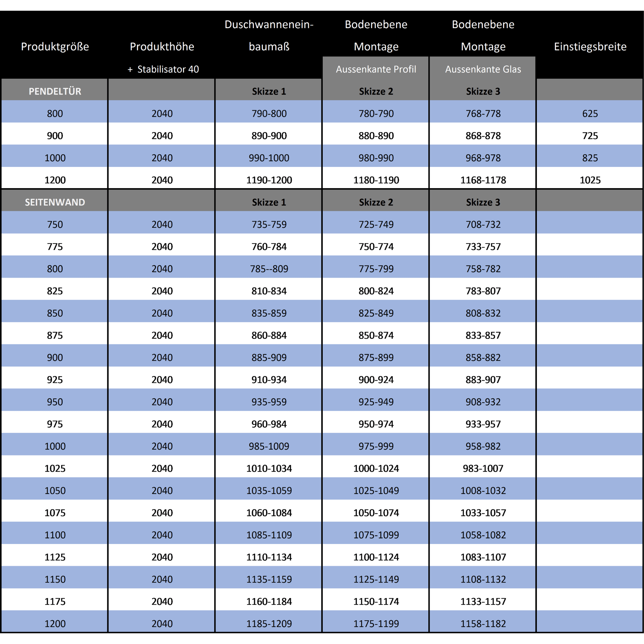Select the Aussenkante Glas subheader
644x644 pixels.
[483, 69]
